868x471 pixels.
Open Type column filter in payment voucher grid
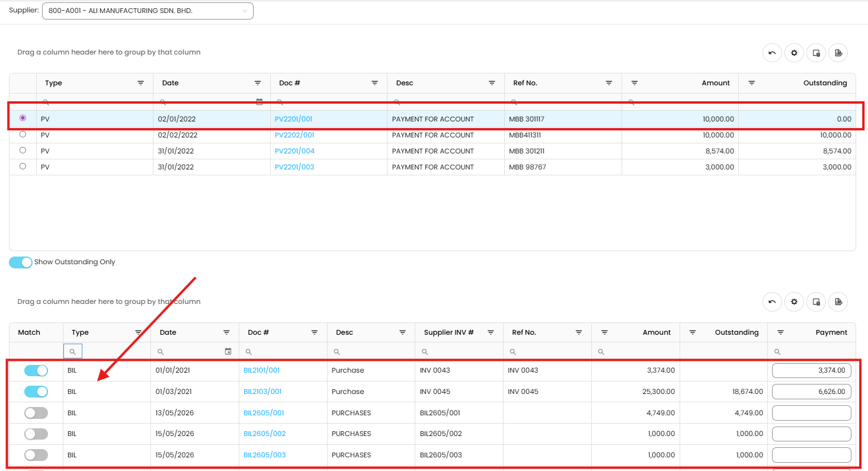(x=140, y=83)
